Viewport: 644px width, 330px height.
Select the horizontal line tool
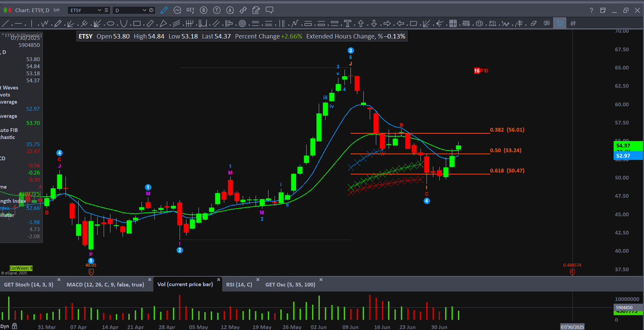[19, 23]
